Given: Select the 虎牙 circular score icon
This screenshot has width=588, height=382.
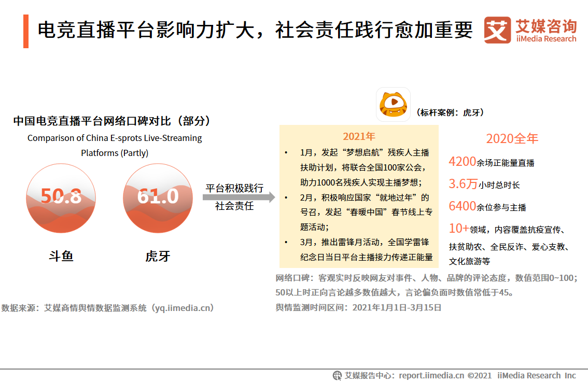Looking at the screenshot, I should [x=158, y=199].
